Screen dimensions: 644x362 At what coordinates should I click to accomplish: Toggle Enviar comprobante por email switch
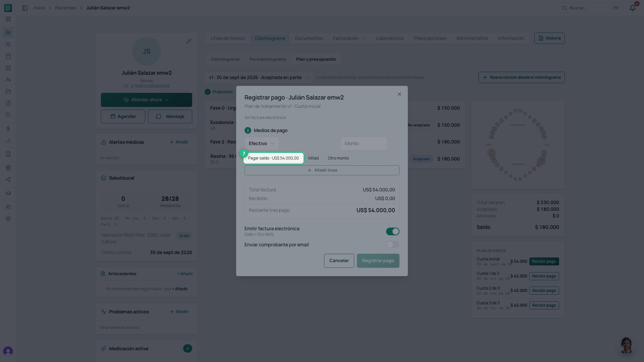point(392,245)
